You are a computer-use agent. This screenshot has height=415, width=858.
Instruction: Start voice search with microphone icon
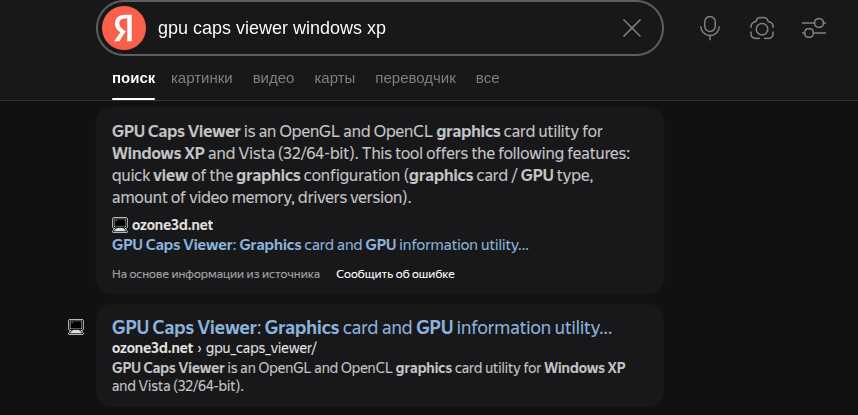point(710,28)
